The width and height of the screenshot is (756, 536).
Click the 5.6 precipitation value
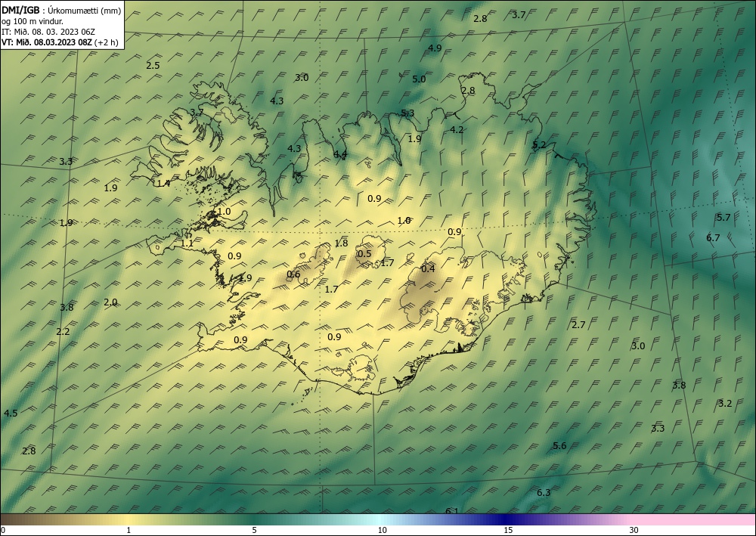559,446
